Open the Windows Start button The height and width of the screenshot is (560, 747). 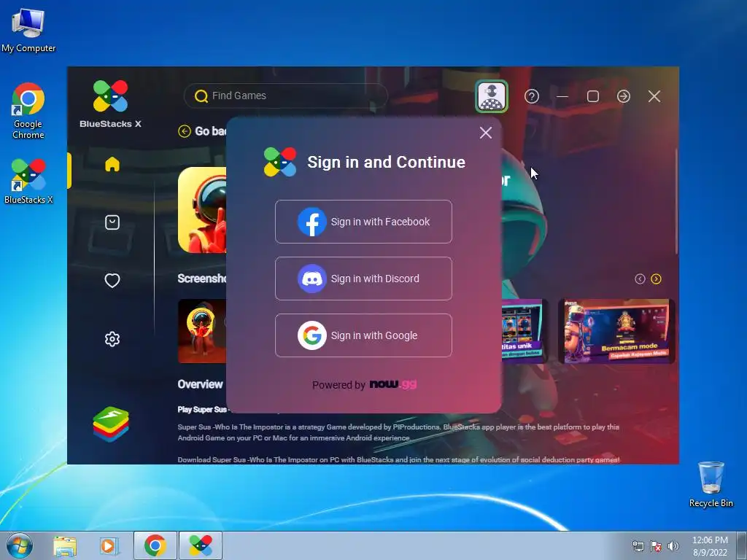tap(20, 545)
